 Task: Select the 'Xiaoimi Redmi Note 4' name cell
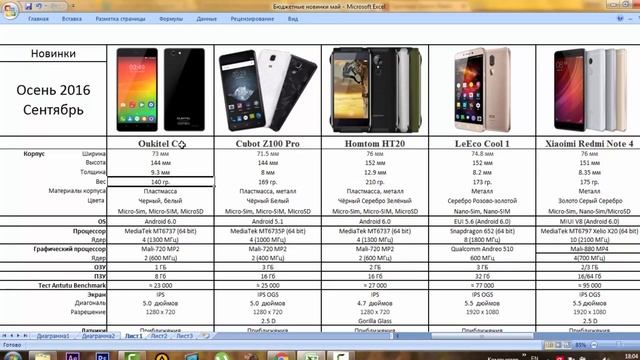(x=589, y=143)
